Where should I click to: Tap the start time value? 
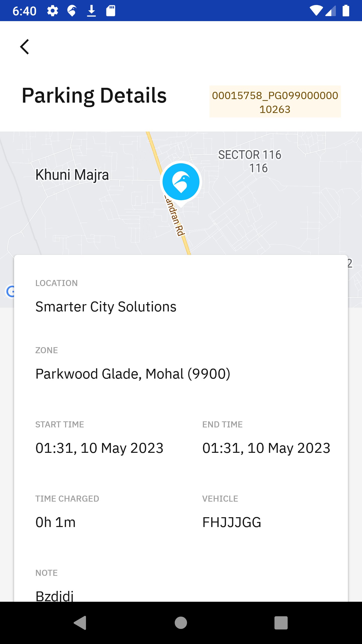coord(99,448)
